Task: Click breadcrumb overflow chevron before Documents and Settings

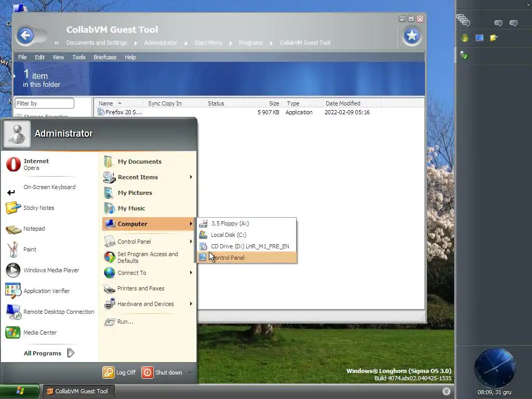Action: [57, 43]
